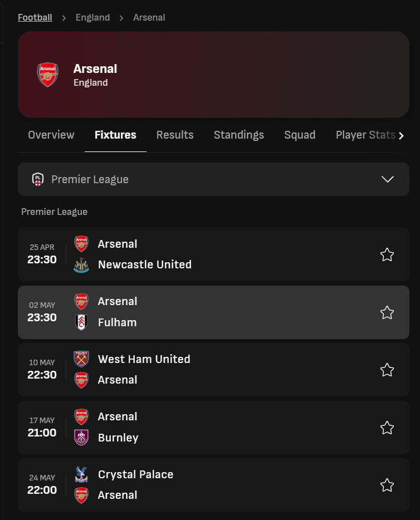The height and width of the screenshot is (520, 420).
Task: Star the Arsenal vs Fulham fixture
Action: (387, 312)
